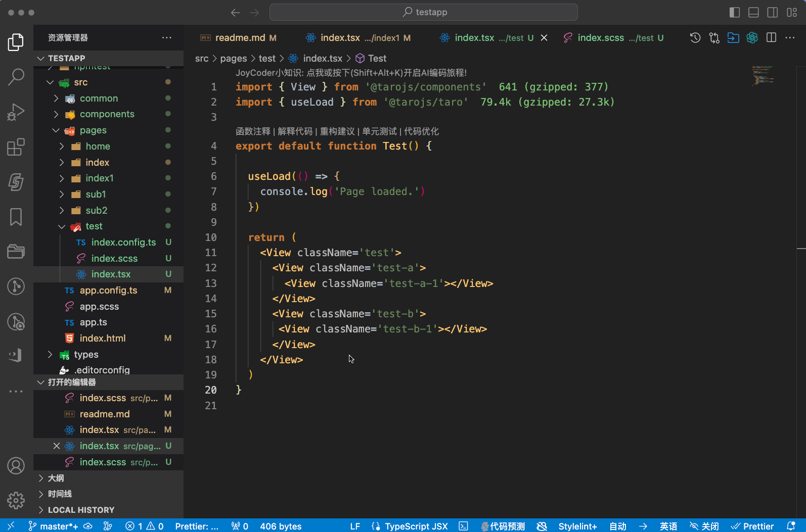This screenshot has height=532, width=806.
Task: Click the testapp command center search box
Action: (x=424, y=12)
